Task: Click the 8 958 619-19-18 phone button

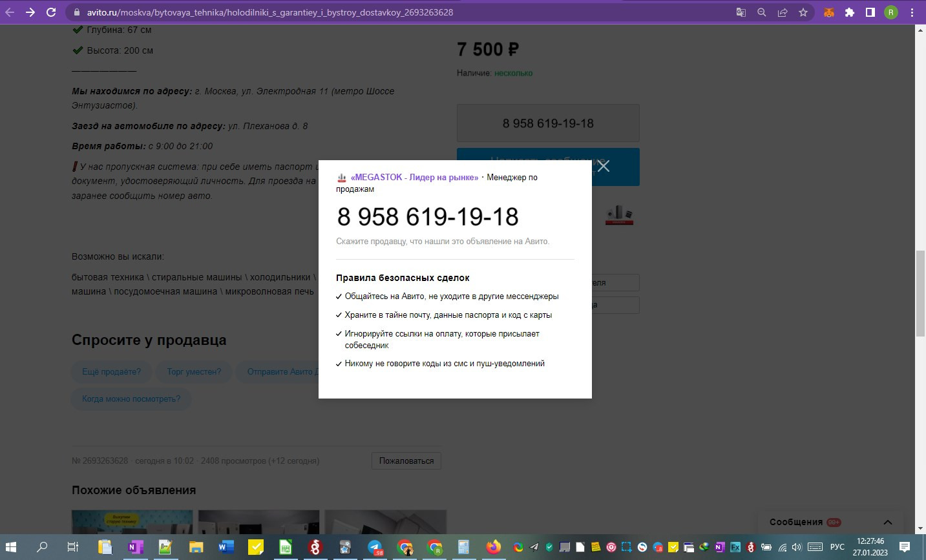Action: pyautogui.click(x=548, y=123)
